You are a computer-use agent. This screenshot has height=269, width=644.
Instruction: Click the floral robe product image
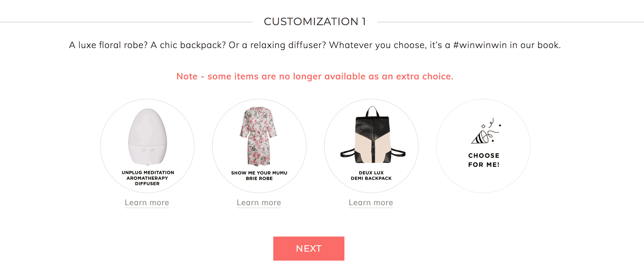pyautogui.click(x=259, y=136)
